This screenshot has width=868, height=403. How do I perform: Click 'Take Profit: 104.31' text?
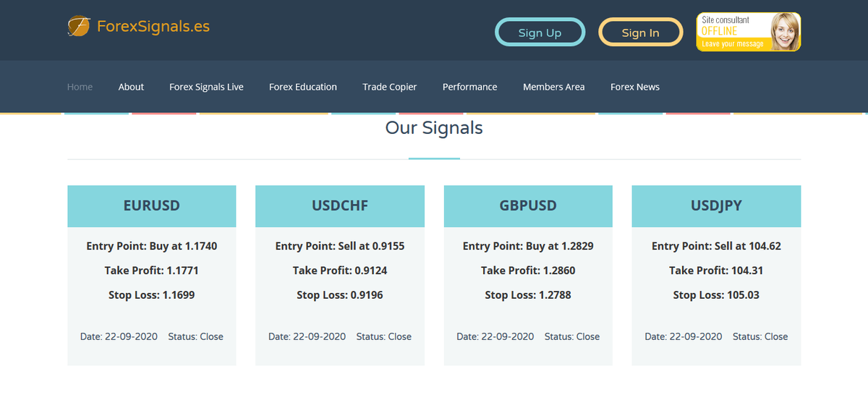point(716,271)
